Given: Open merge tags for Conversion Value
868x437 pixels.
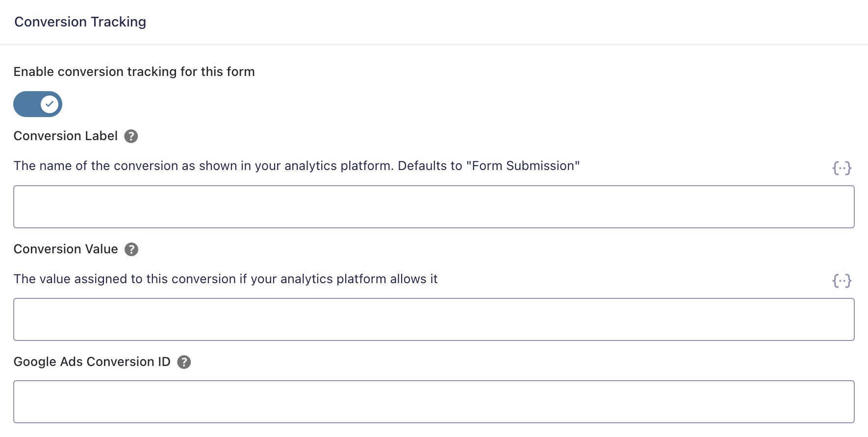Looking at the screenshot, I should click(842, 281).
